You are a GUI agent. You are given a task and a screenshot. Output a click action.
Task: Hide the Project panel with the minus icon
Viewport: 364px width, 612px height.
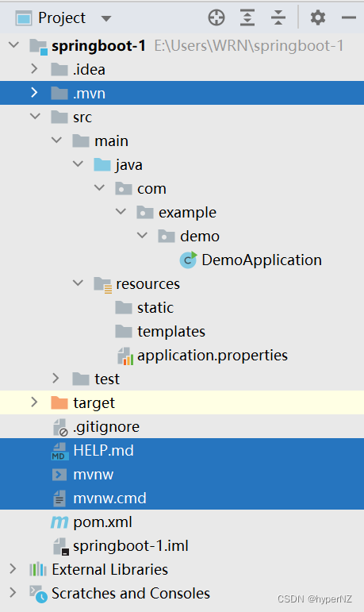click(x=348, y=17)
